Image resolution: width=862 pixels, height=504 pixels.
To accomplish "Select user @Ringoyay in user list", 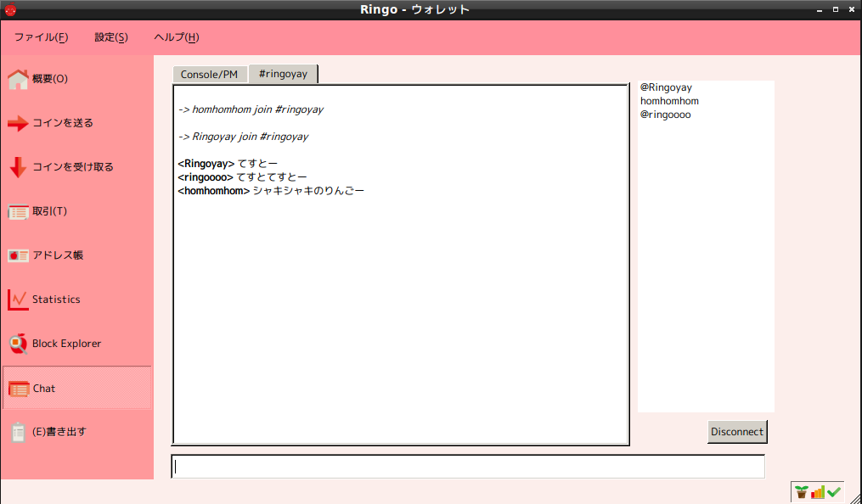I will click(x=666, y=88).
